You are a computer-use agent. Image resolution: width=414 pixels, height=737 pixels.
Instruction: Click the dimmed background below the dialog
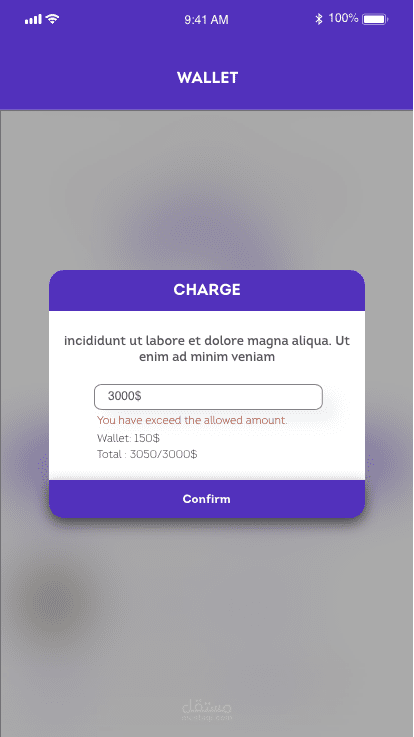207,611
